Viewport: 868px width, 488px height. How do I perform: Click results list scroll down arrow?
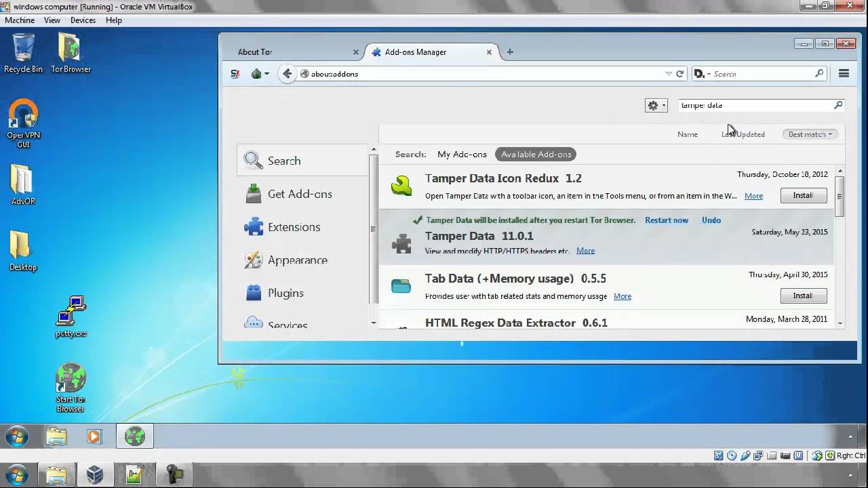pyautogui.click(x=840, y=323)
